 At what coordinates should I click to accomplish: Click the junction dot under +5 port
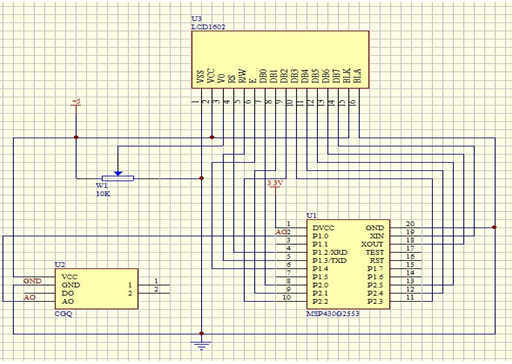[76, 137]
